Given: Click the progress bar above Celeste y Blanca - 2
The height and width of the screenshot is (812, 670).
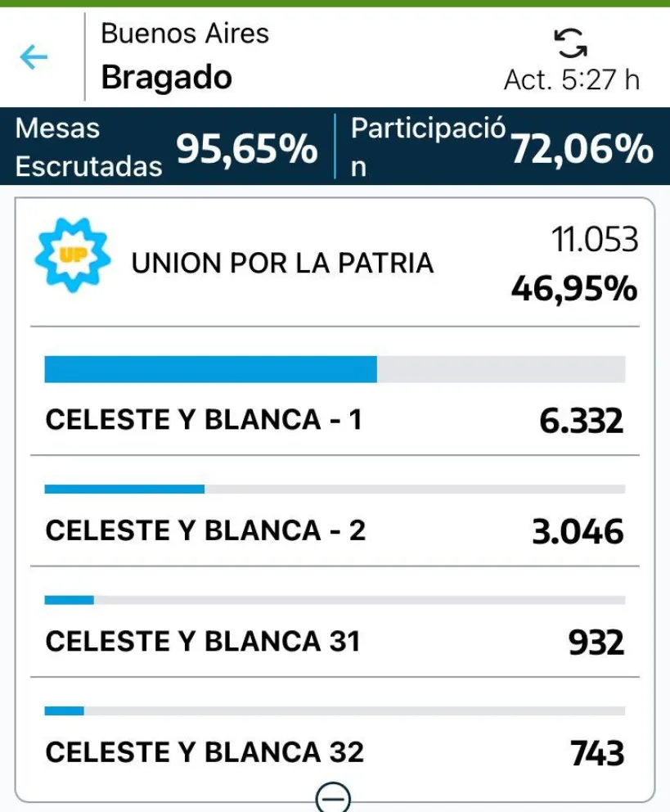Looking at the screenshot, I should (x=335, y=489).
